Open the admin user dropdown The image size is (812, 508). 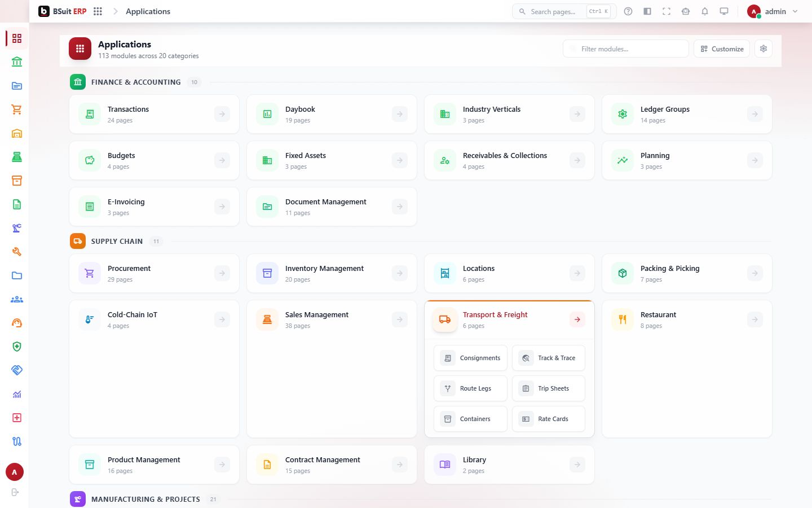tap(773, 11)
